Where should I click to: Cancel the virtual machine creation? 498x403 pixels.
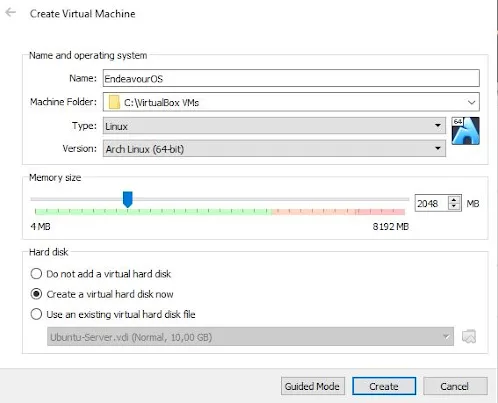455,386
